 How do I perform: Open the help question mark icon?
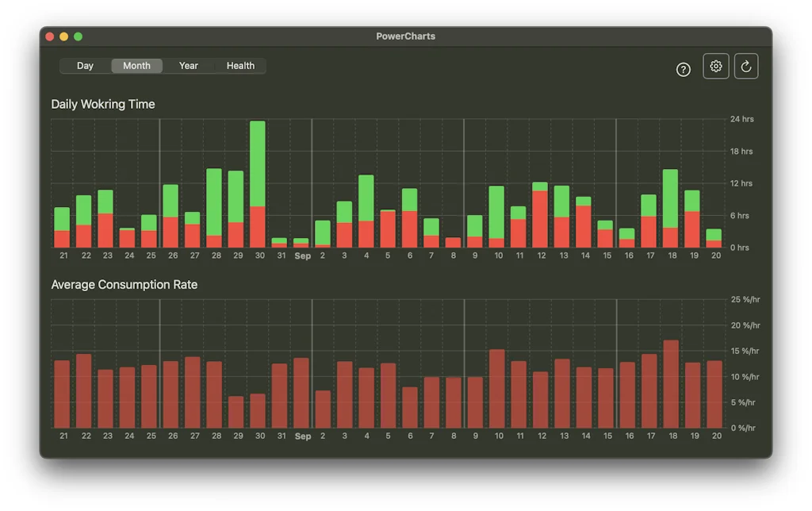pos(684,70)
